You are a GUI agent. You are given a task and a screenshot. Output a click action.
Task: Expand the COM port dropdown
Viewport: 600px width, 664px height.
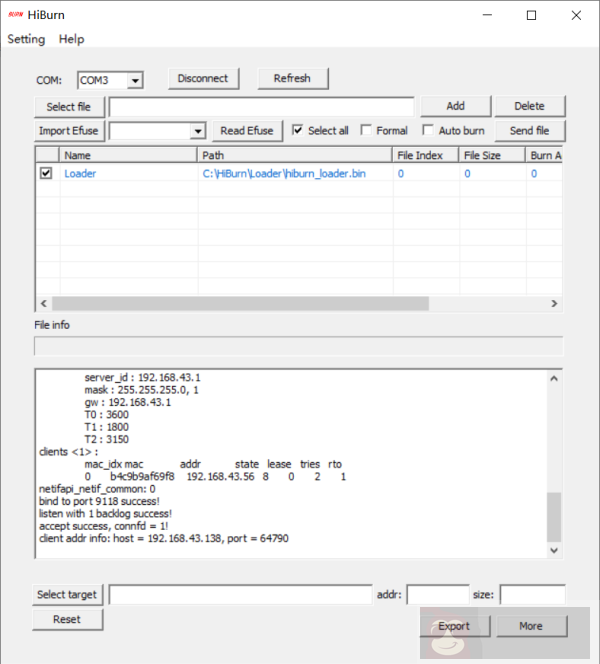pyautogui.click(x=135, y=80)
